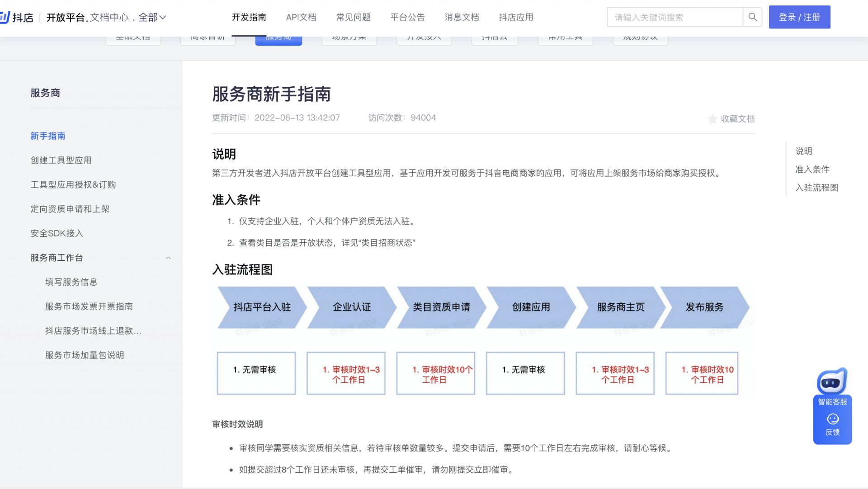Click the 服务商主页 flowchart step
Viewport: 868px width, 489px height.
(x=621, y=307)
